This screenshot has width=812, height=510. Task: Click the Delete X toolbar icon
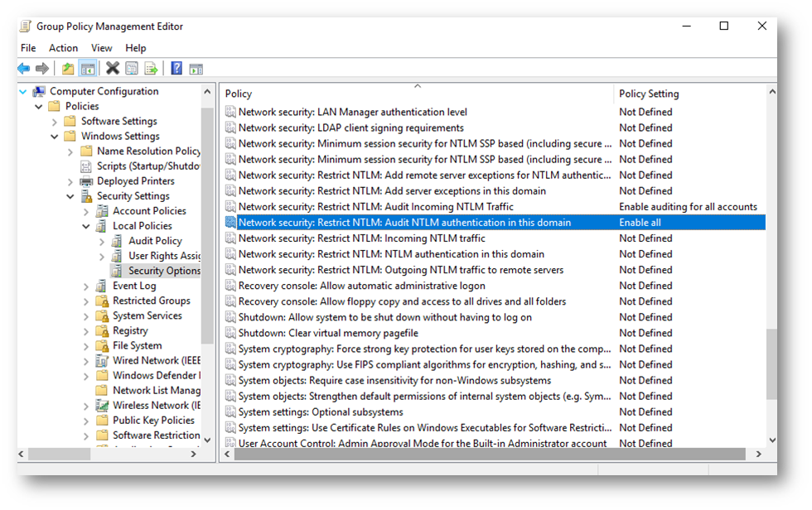coord(113,69)
